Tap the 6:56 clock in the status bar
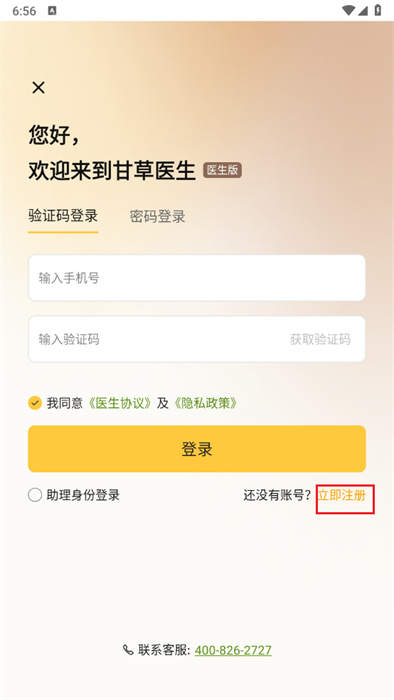This screenshot has height=700, width=394. (x=24, y=11)
